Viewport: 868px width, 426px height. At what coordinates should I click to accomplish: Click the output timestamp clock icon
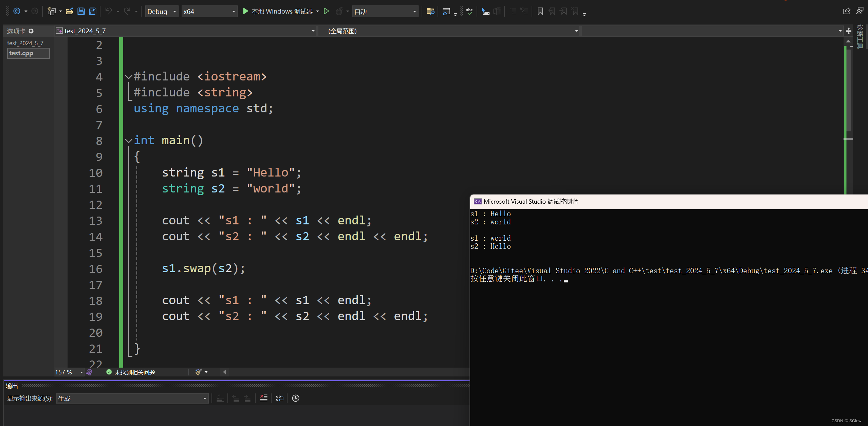pyautogui.click(x=296, y=398)
